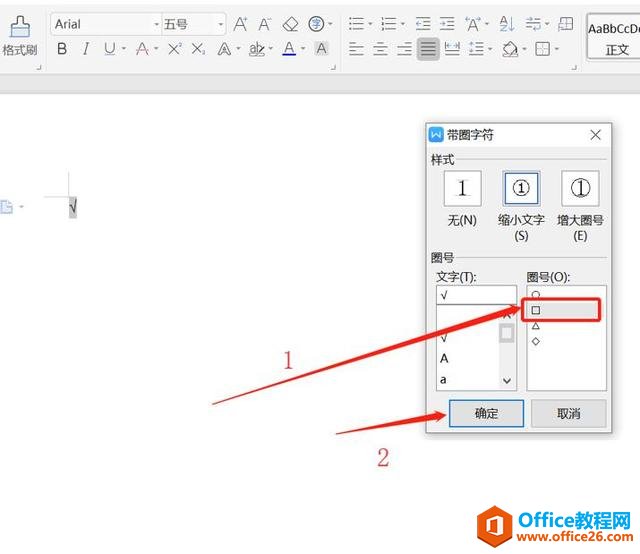Screen dimensions: 640x554
Task: Apply superscript formatting
Action: [174, 48]
